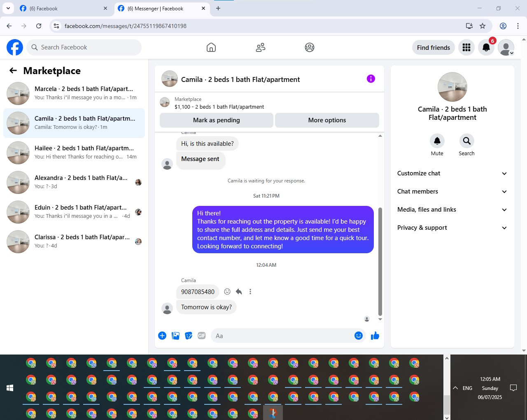527x420 pixels.
Task: Open Chrome three-dot menu
Action: [x=518, y=26]
